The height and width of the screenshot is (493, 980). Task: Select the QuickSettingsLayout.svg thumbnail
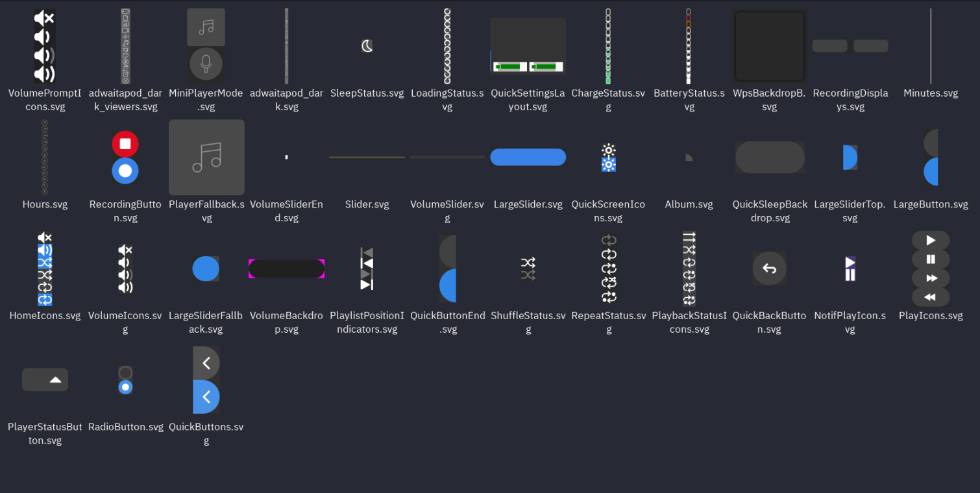point(528,46)
